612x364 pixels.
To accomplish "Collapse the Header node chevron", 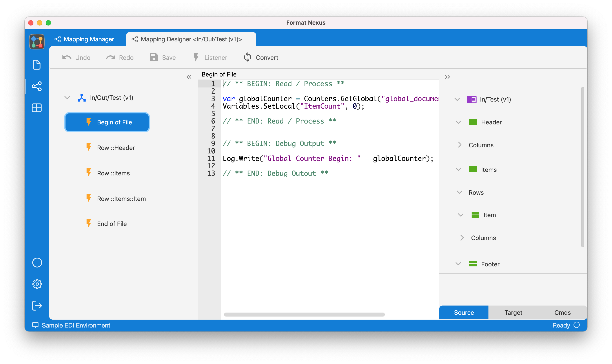I will (458, 122).
